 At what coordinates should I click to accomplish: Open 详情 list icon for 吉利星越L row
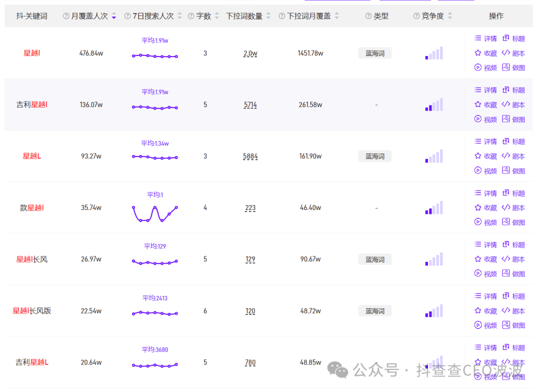click(485, 347)
